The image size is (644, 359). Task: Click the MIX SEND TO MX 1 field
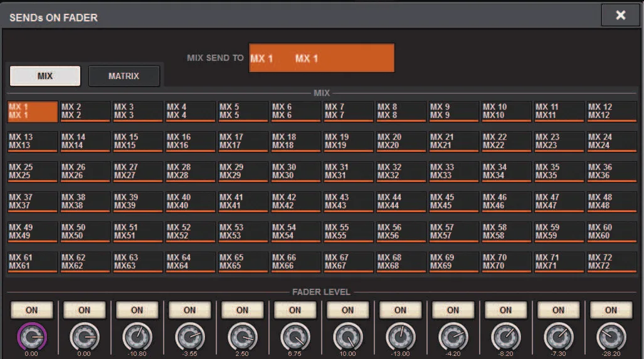point(322,58)
